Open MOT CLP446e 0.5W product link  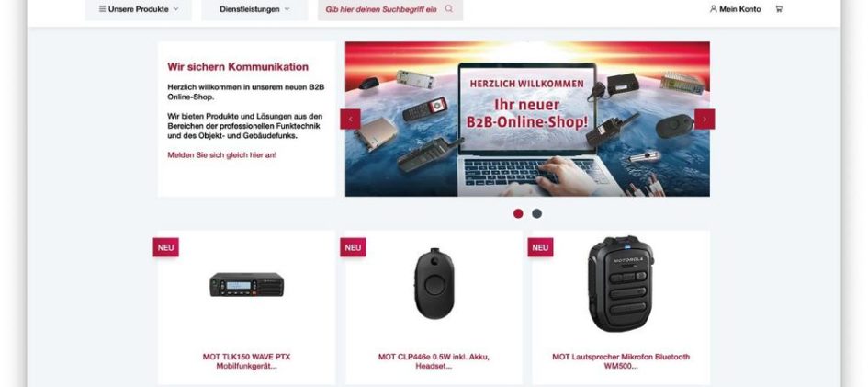(434, 361)
